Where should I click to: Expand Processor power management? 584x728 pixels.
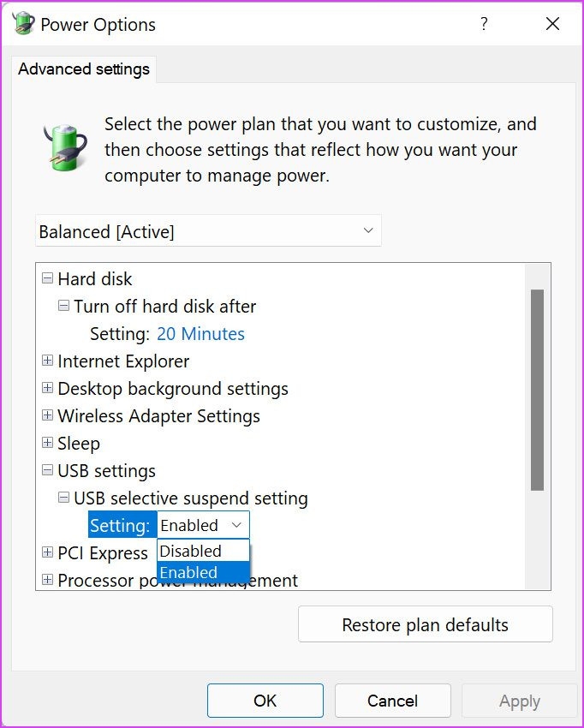click(x=47, y=580)
